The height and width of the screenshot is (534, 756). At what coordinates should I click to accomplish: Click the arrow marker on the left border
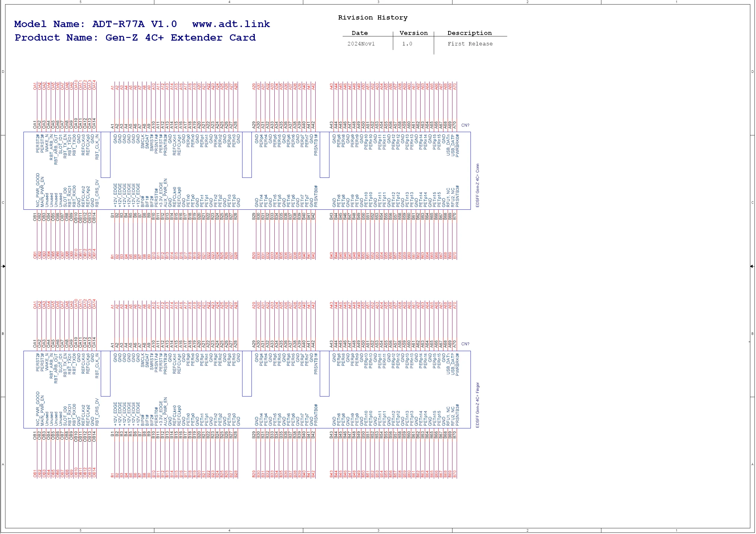pos(3,266)
